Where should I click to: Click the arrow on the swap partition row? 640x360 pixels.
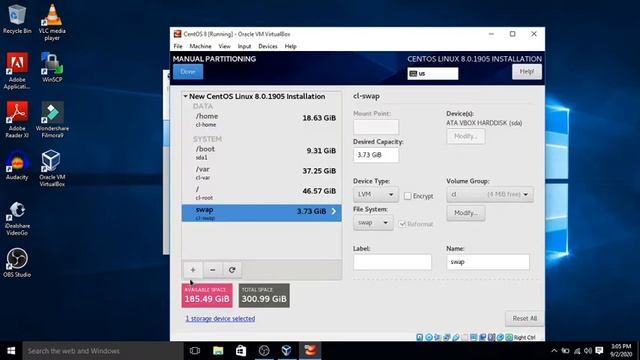point(333,211)
